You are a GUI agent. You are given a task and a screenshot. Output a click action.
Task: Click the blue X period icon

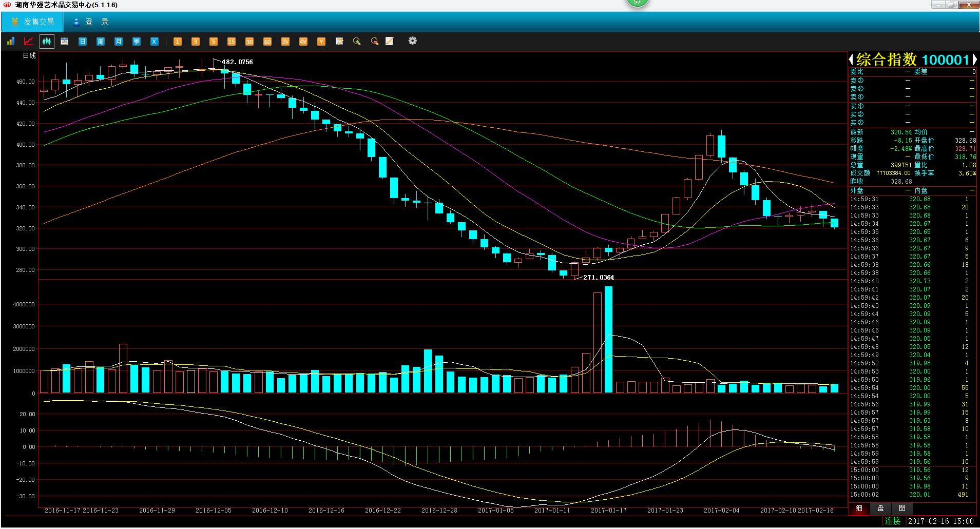click(155, 41)
